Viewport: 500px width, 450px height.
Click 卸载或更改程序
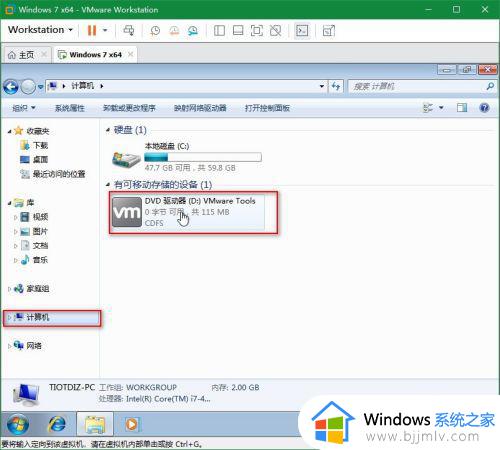[x=129, y=108]
